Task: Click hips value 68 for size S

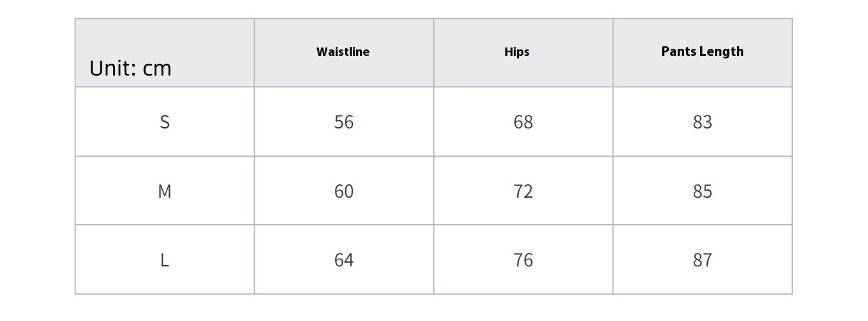Action: [x=523, y=122]
